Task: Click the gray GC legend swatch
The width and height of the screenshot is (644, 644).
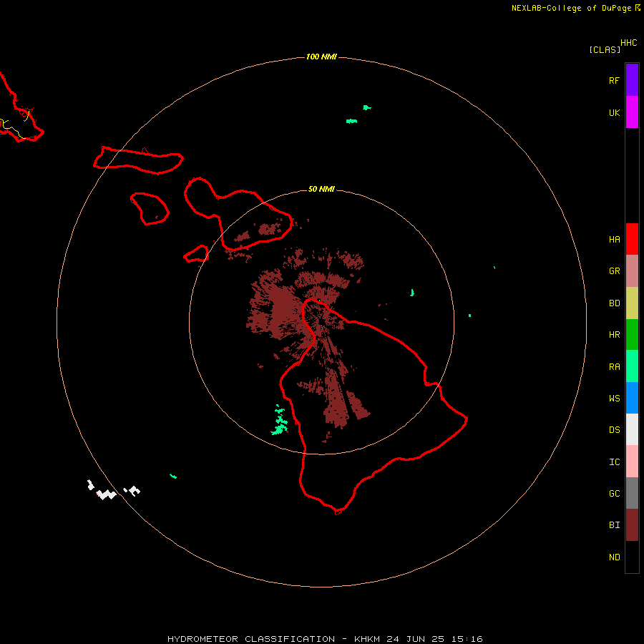Action: pyautogui.click(x=632, y=493)
